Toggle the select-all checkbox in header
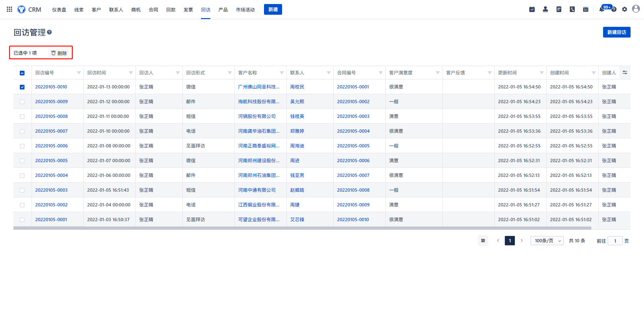This screenshot has width=644, height=314. [22, 73]
